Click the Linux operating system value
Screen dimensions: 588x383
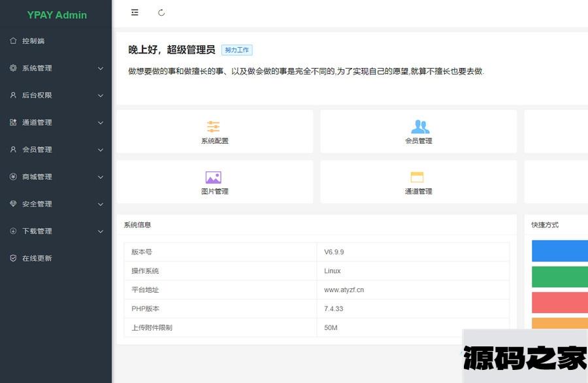coord(333,271)
